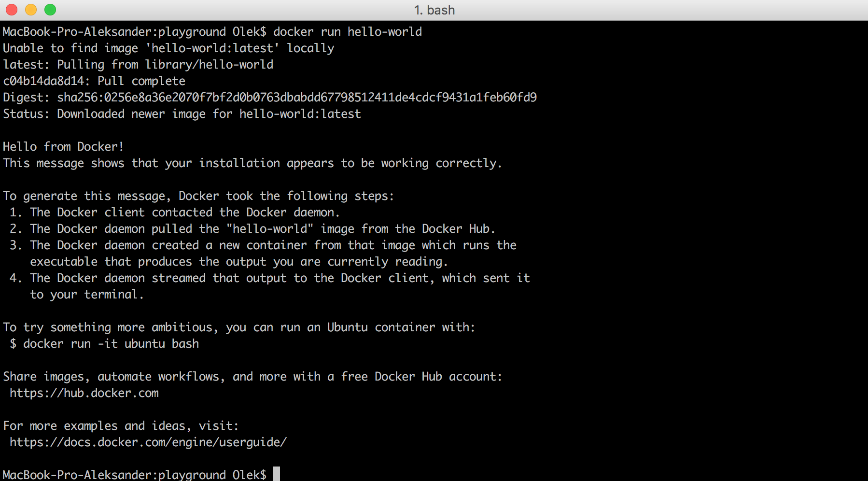Click the 'Status: Downloaded newer image' line
The image size is (868, 481).
pos(181,113)
